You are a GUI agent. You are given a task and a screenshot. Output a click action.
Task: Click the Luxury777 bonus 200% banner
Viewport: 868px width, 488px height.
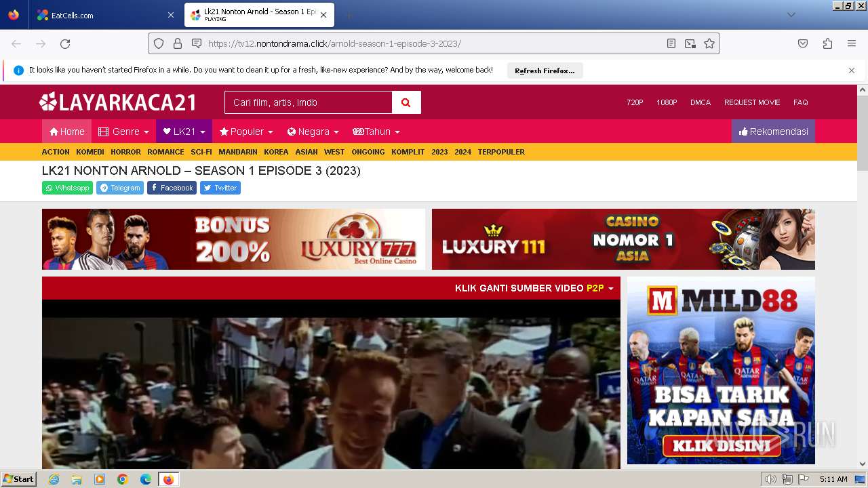pyautogui.click(x=233, y=239)
